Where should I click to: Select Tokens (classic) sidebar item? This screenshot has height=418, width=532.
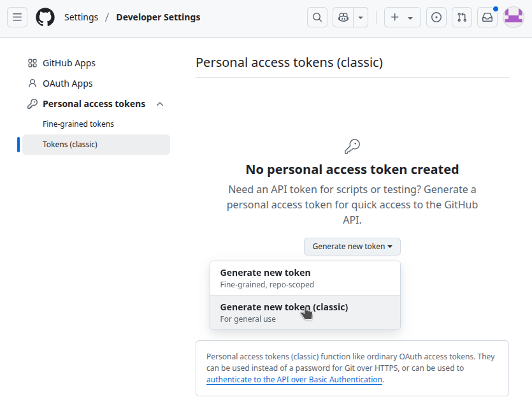[x=70, y=145]
